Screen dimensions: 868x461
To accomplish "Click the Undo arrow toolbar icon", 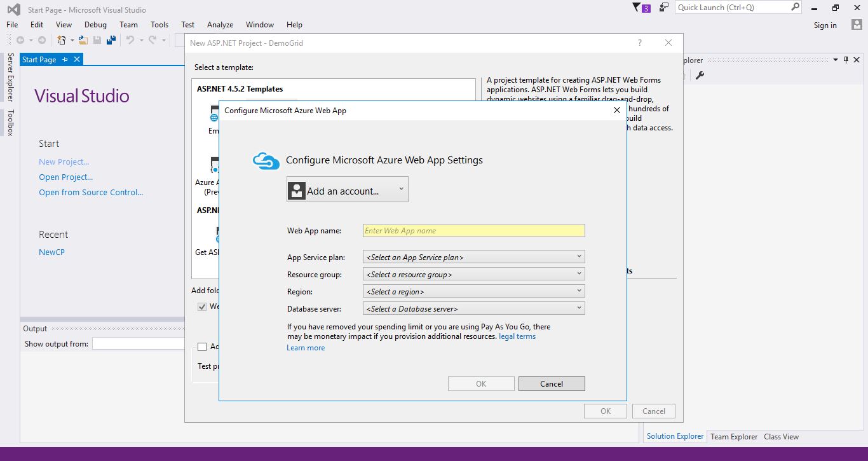I will pyautogui.click(x=130, y=40).
